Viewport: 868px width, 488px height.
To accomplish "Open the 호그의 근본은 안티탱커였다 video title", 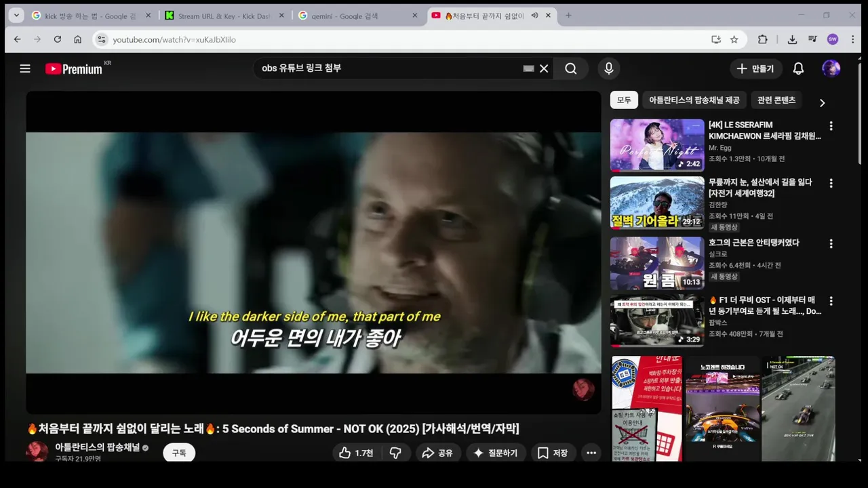I will (x=753, y=243).
